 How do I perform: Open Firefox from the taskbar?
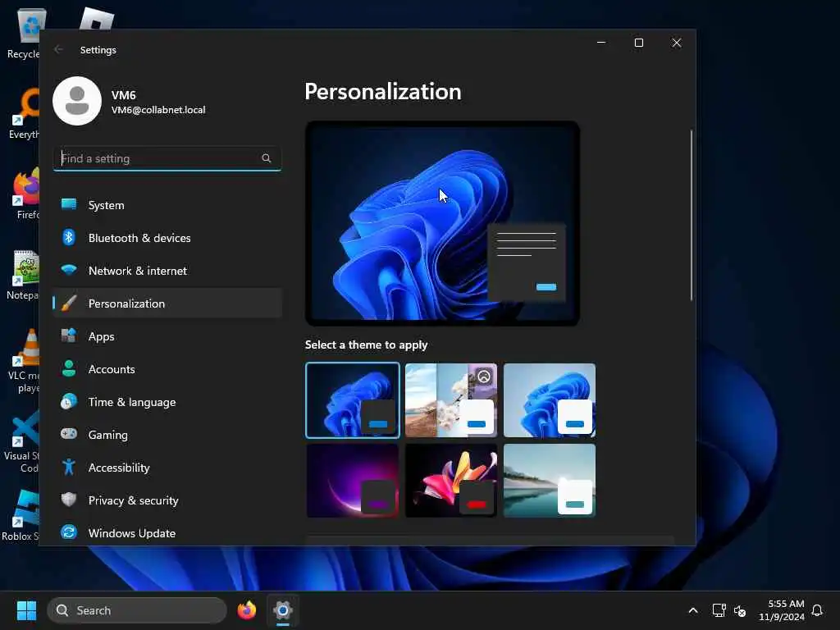(246, 610)
